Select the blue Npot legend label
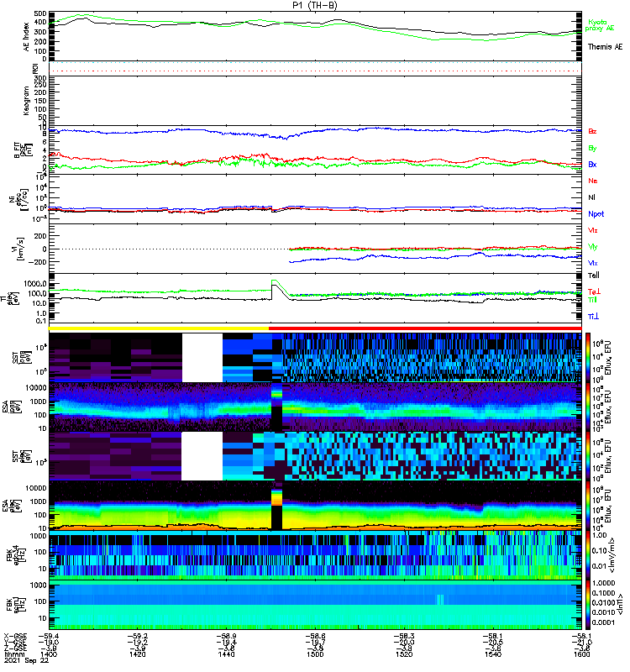630x672 pixels. click(x=596, y=214)
